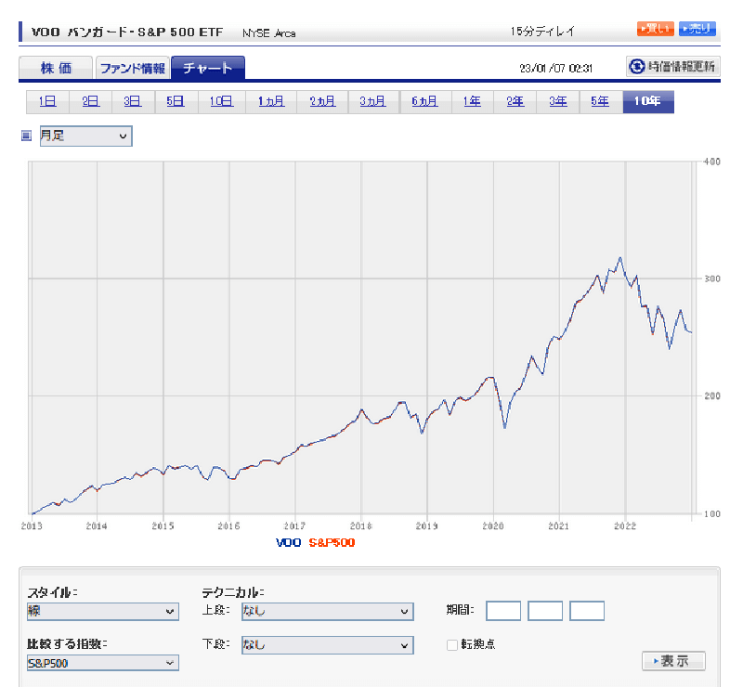This screenshot has width=743, height=700.
Task: Select the チャート tab
Action: coord(208,68)
